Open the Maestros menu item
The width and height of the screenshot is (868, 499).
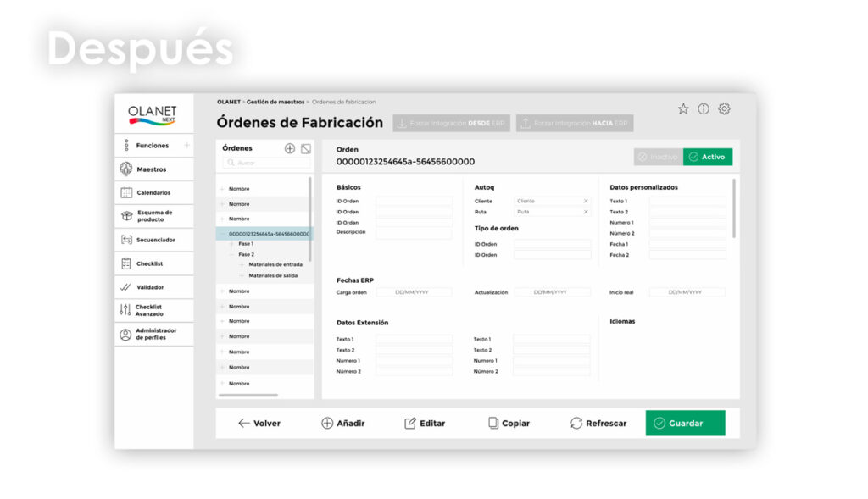(x=153, y=169)
